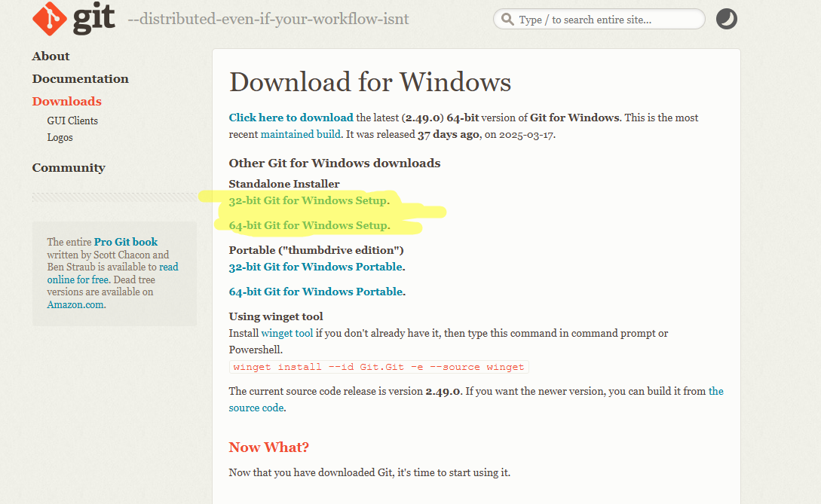
Task: Click the magnifying glass search icon
Action: (x=507, y=20)
